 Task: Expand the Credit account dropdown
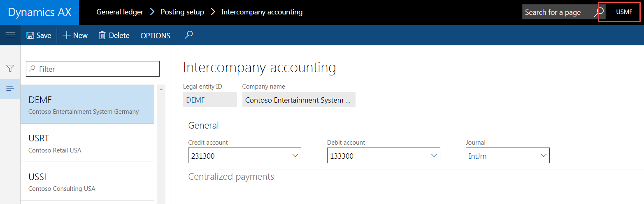(x=295, y=156)
